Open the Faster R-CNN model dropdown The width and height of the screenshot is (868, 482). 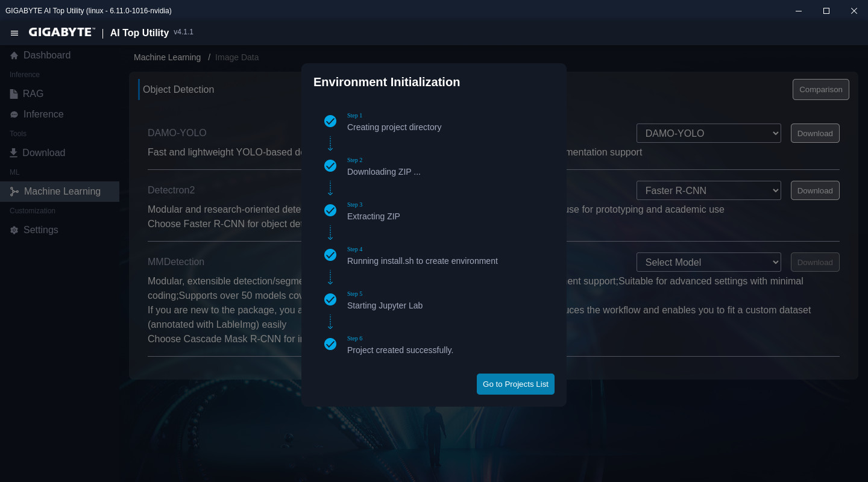(x=708, y=190)
